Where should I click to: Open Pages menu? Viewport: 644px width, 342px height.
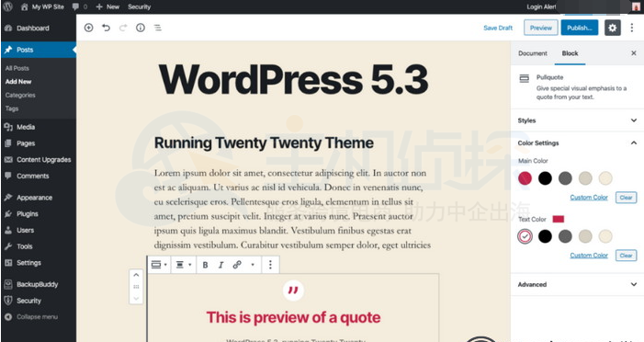click(39, 143)
